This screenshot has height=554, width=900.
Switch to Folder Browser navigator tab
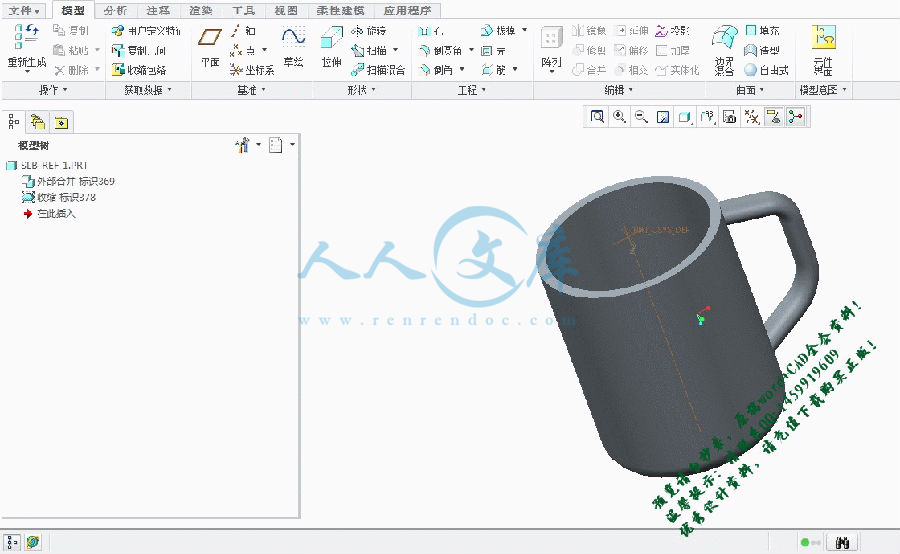[x=38, y=122]
